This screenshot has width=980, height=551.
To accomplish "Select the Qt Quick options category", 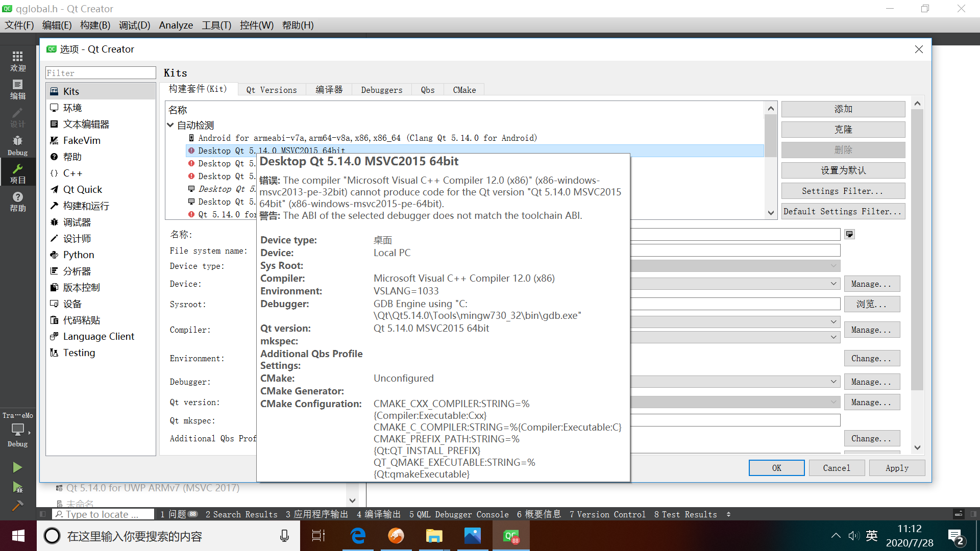I will click(83, 189).
